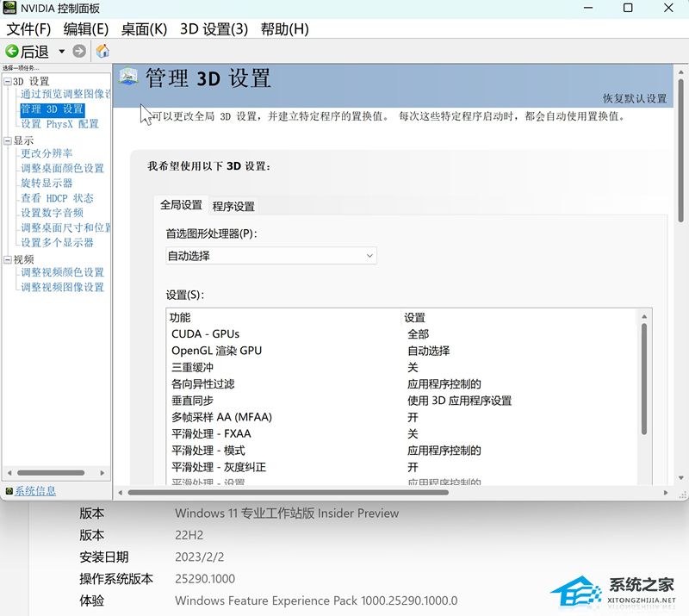Click 恢复默认设置 link
This screenshot has width=689, height=616.
coord(634,98)
